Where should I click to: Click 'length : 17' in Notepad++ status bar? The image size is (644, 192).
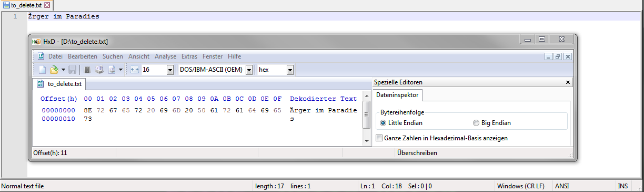269,186
